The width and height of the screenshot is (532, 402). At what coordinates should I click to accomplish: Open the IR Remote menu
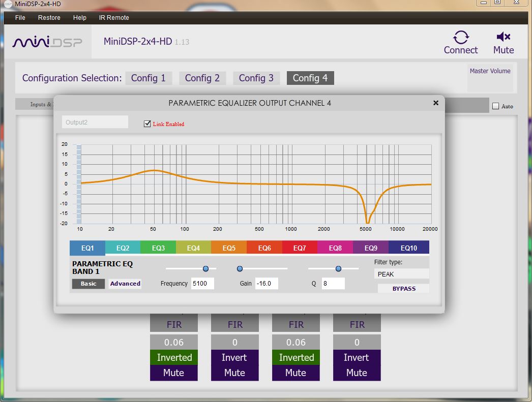click(x=114, y=18)
